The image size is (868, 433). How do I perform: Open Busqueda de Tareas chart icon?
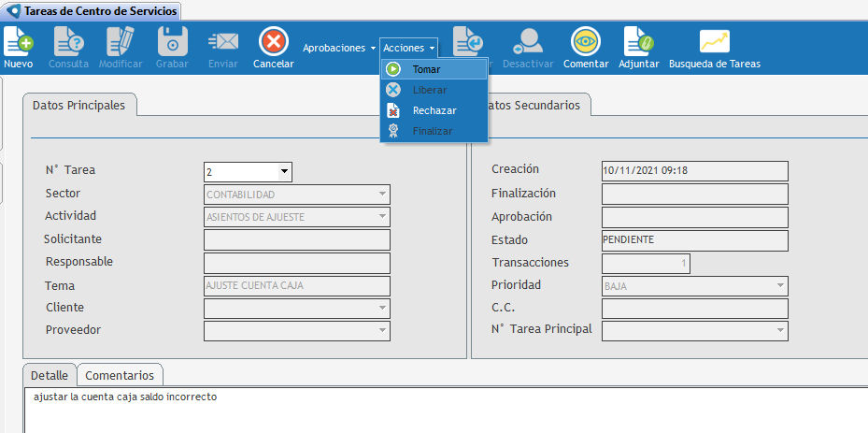coord(714,42)
